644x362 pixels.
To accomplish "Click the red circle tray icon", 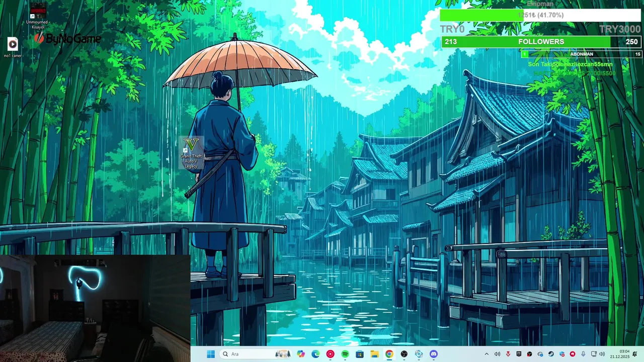I will pyautogui.click(x=573, y=354).
